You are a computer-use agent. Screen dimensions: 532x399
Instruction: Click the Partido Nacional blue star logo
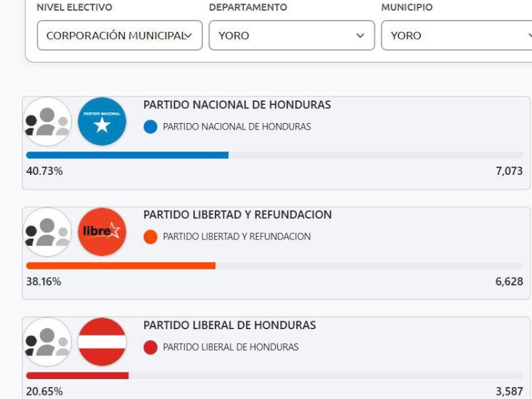(102, 122)
